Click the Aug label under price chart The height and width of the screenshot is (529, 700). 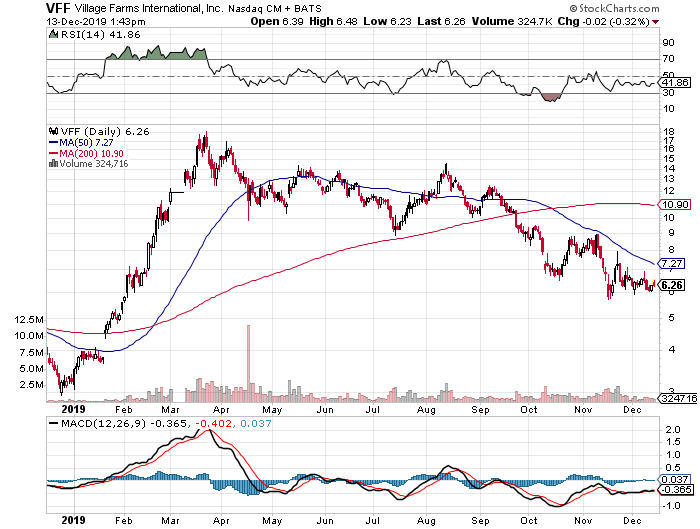[426, 410]
